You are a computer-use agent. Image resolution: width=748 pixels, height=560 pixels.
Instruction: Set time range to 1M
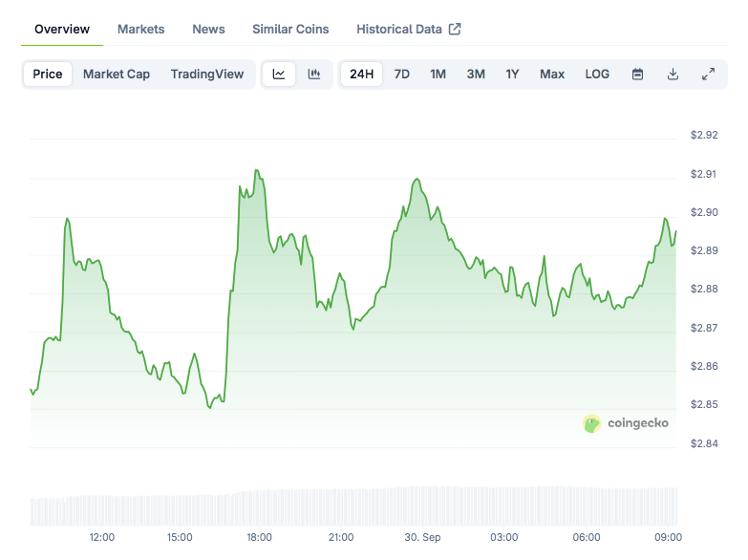pos(438,75)
